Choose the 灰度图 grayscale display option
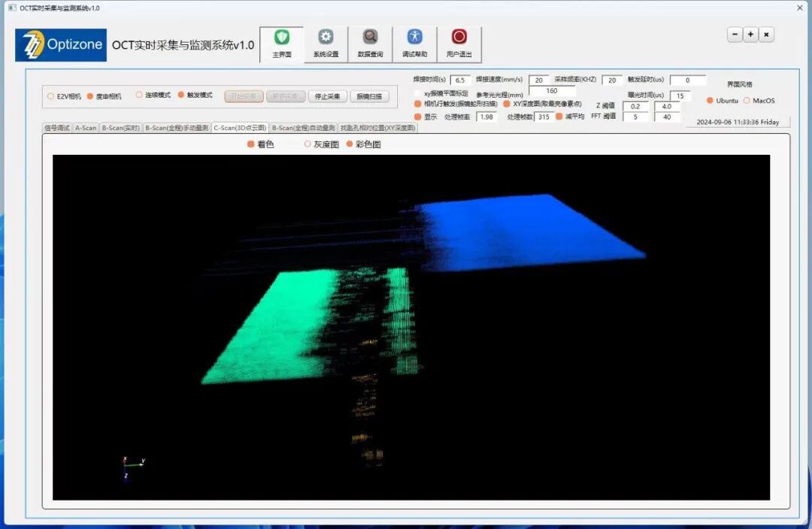Image resolution: width=812 pixels, height=529 pixels. [x=308, y=144]
